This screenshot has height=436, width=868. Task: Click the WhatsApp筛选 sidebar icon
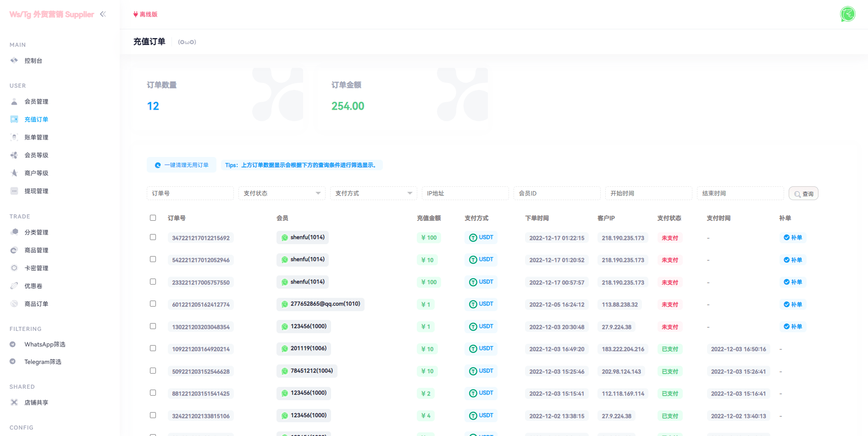pyautogui.click(x=13, y=344)
